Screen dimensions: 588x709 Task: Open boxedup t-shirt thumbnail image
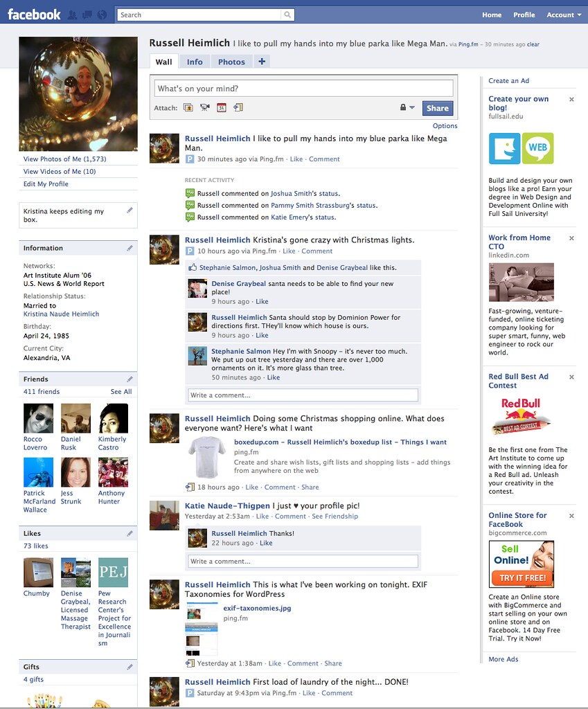point(207,457)
